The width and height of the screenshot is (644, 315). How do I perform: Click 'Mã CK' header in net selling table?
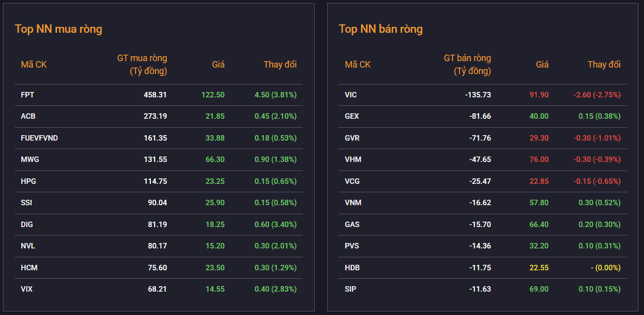tap(358, 65)
